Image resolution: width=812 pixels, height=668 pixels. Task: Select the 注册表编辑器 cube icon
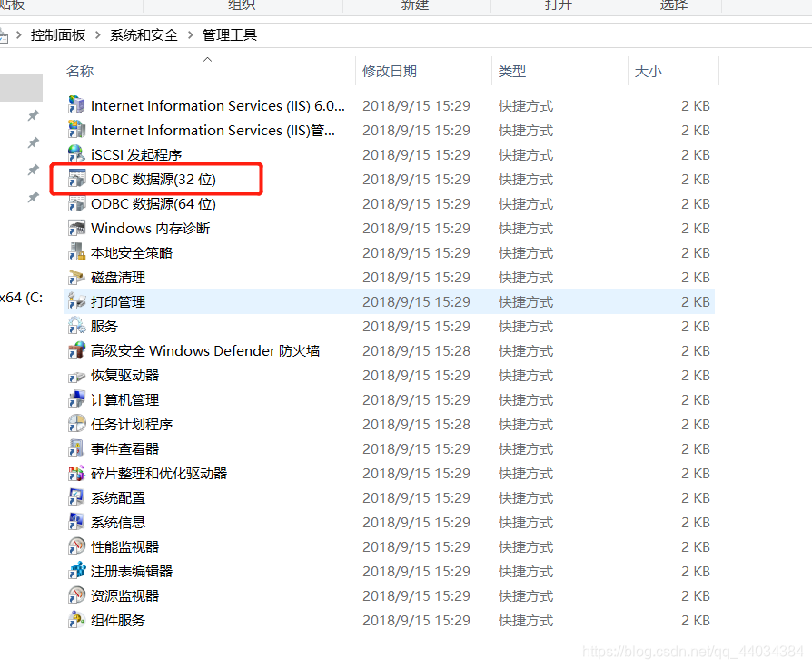[x=76, y=571]
